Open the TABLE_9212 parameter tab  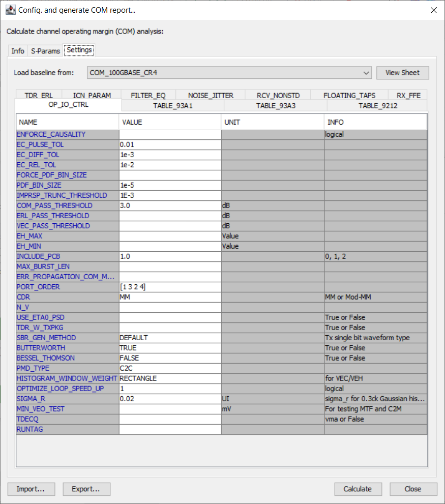[x=377, y=106]
